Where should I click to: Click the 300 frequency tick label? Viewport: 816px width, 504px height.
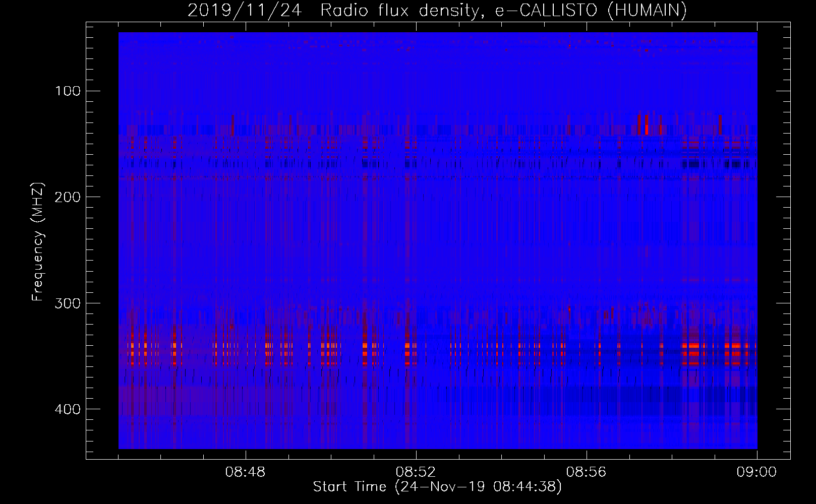pos(67,303)
